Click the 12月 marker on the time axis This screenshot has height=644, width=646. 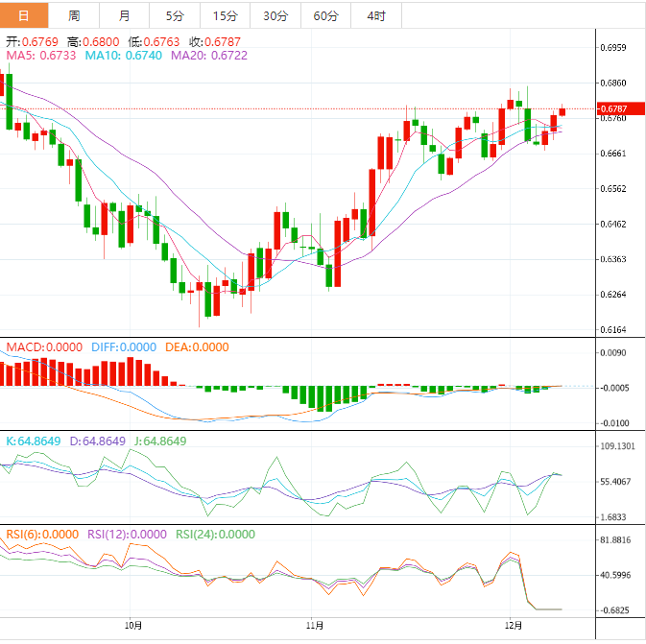pyautogui.click(x=514, y=626)
